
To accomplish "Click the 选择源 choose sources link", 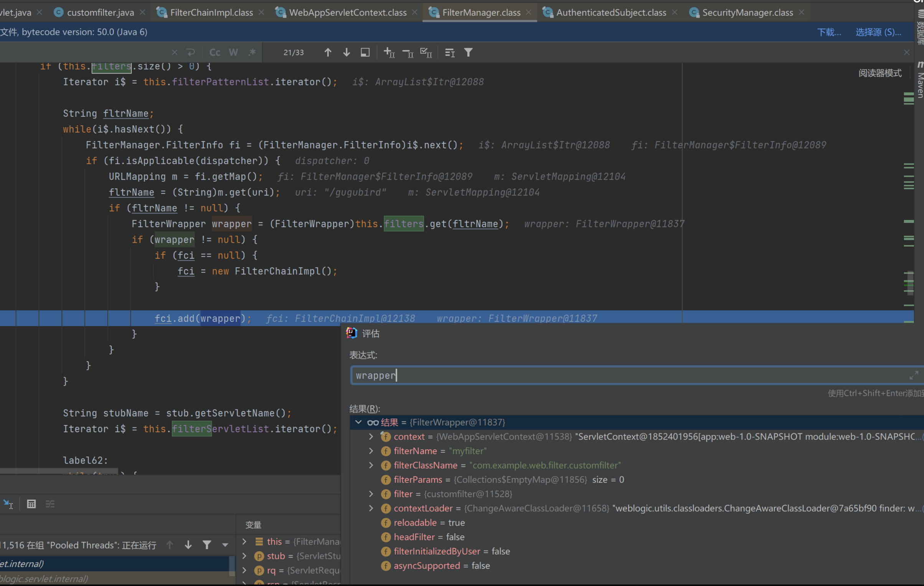I will pos(878,32).
